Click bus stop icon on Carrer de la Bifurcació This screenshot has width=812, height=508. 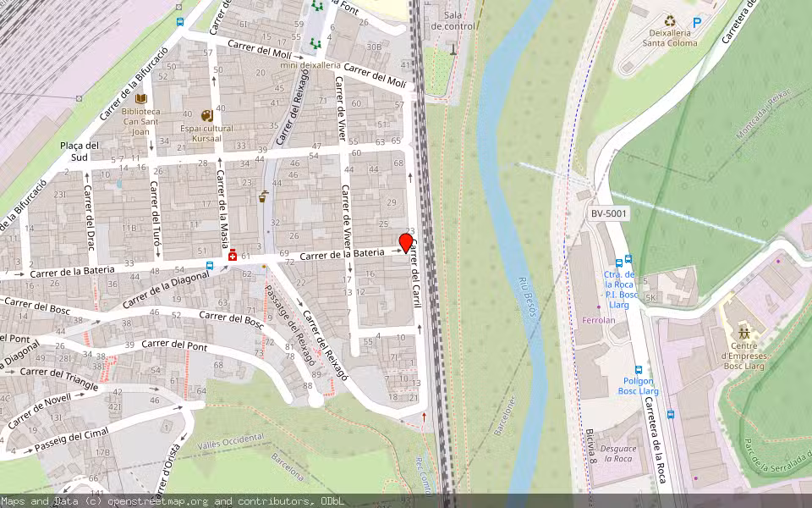pos(180,21)
